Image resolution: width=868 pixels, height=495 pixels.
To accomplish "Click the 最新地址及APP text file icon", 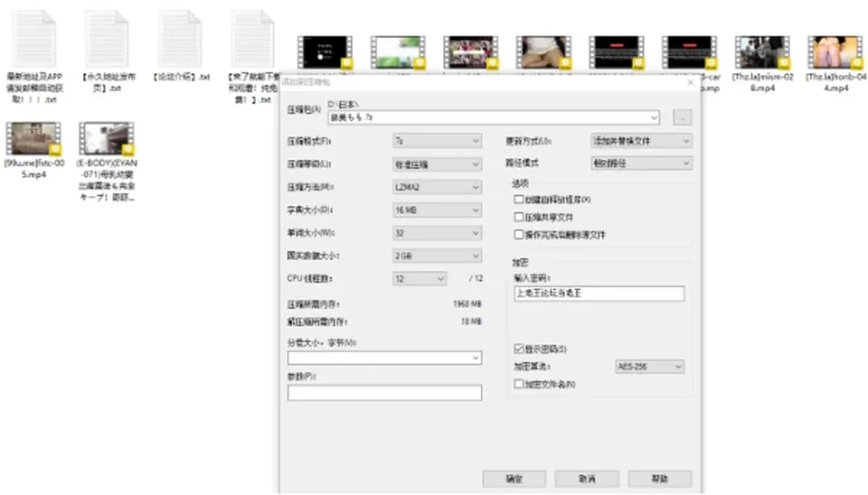I will (33, 40).
